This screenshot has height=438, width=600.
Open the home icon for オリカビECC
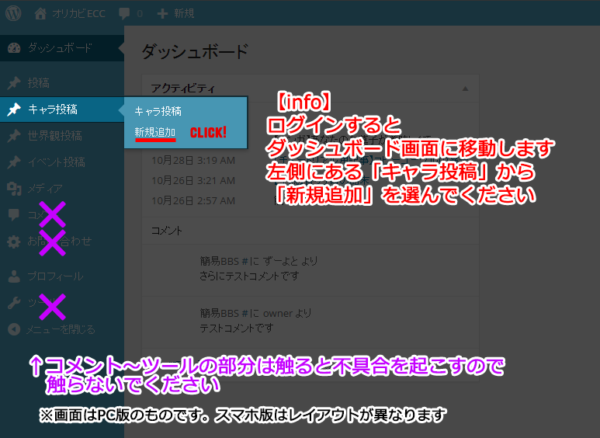coord(40,13)
